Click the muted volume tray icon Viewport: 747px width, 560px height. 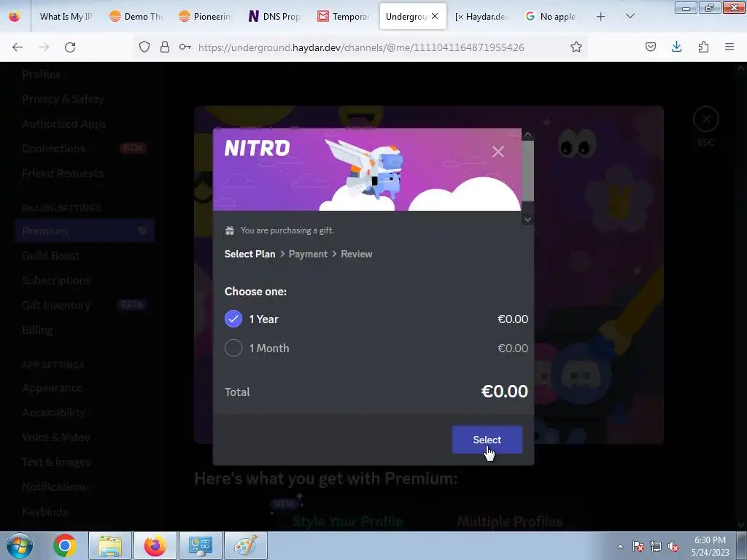[x=673, y=547]
